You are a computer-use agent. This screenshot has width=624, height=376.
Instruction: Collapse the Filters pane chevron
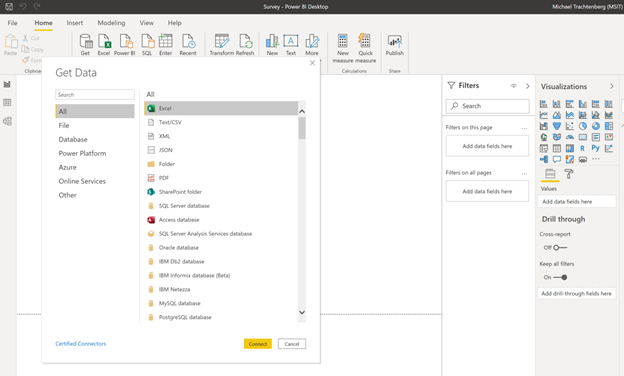click(528, 86)
